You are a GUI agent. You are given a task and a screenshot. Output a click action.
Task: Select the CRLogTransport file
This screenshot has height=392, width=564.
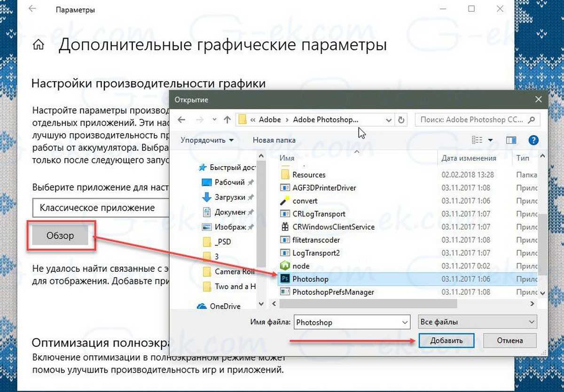(x=319, y=214)
